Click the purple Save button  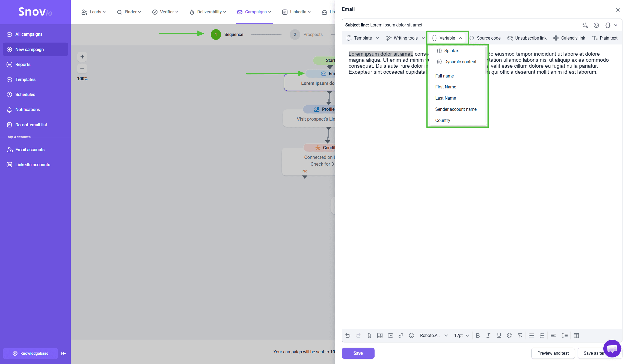(x=358, y=353)
